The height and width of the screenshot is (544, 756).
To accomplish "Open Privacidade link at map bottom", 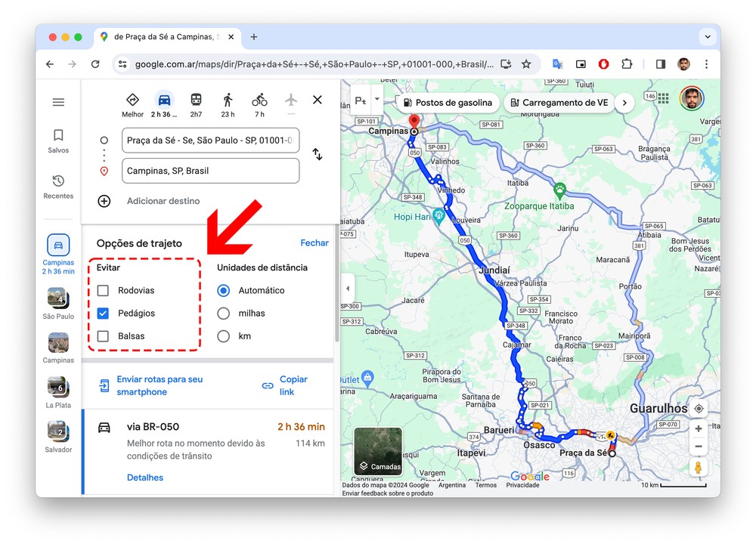I will pyautogui.click(x=522, y=485).
